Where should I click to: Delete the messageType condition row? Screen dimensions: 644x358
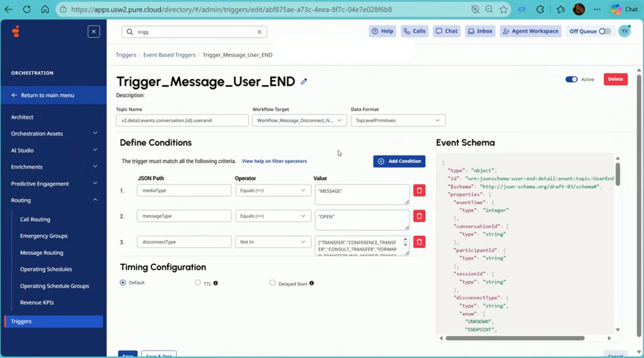coord(419,216)
